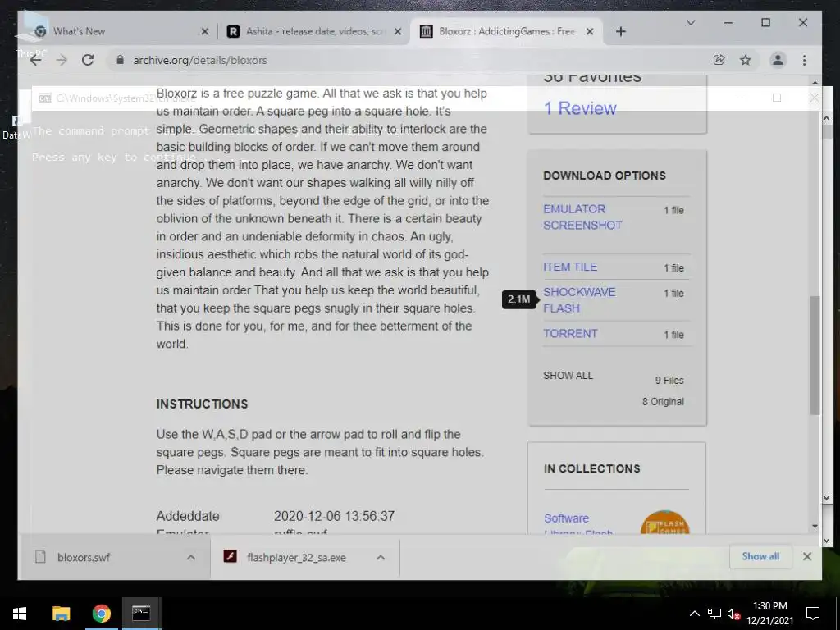Open the Chrome profile avatar
840x630 pixels.
point(778,60)
